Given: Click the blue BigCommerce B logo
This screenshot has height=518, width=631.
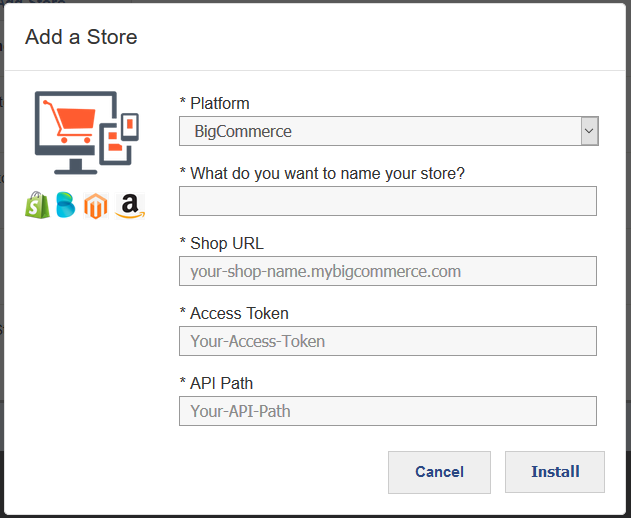Looking at the screenshot, I should [66, 205].
